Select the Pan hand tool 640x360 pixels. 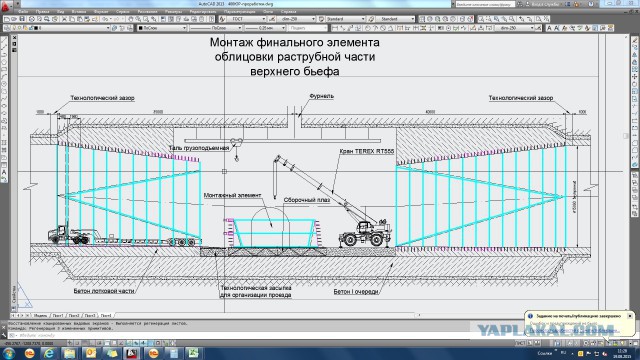131,19
